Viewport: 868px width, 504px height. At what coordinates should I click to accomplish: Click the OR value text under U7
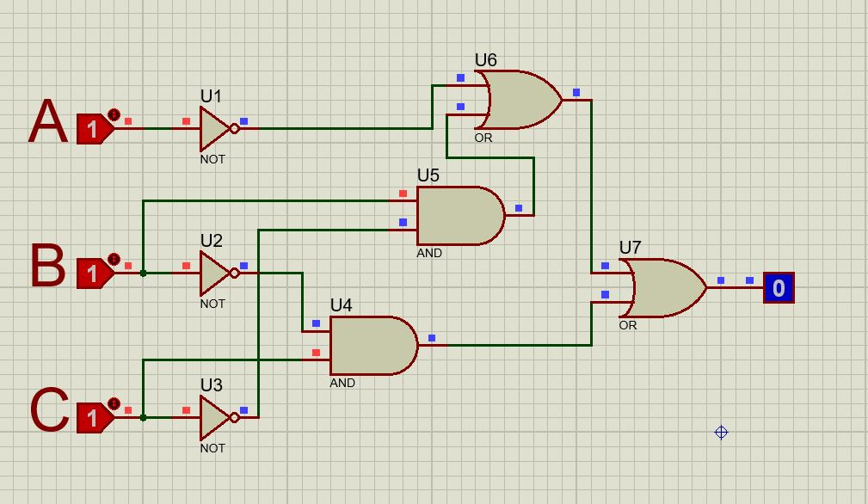[x=628, y=325]
